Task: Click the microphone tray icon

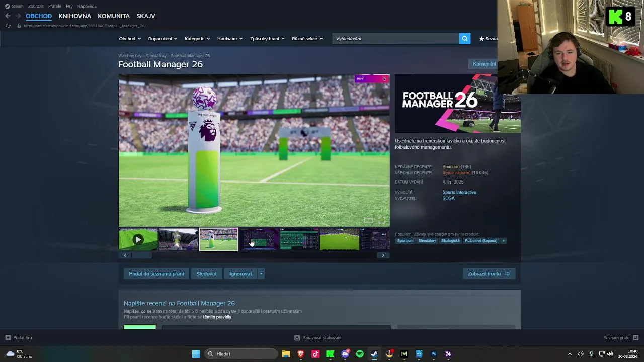Action: coord(591,354)
